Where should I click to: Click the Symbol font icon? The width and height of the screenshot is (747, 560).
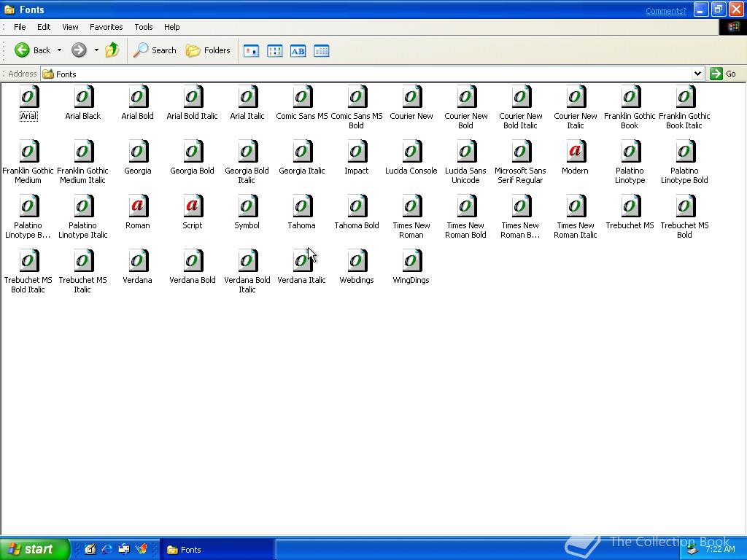(x=247, y=206)
